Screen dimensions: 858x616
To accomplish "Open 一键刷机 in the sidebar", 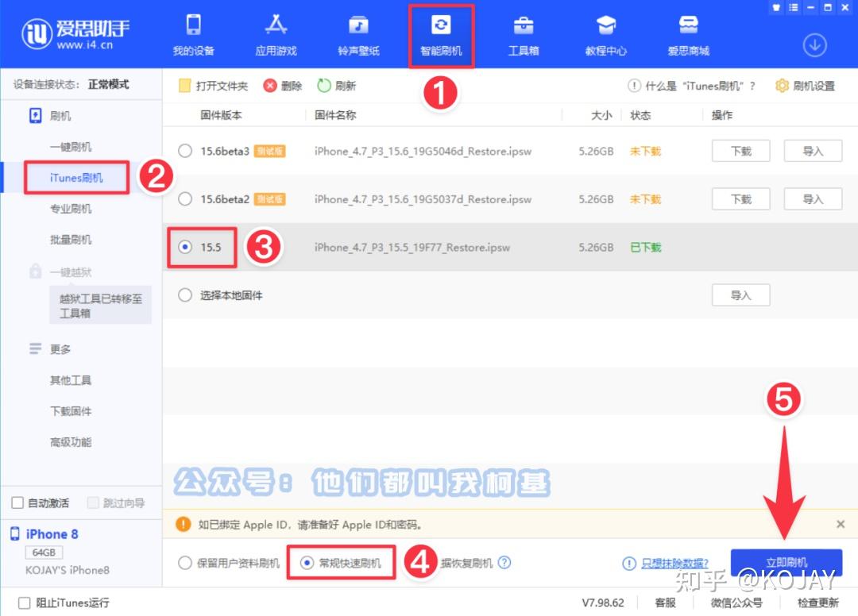I will pos(71,147).
